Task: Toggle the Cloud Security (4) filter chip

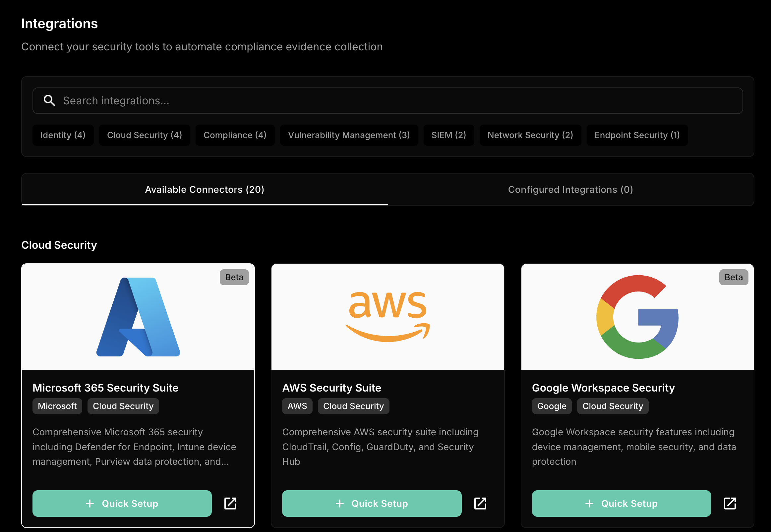Action: pos(145,135)
